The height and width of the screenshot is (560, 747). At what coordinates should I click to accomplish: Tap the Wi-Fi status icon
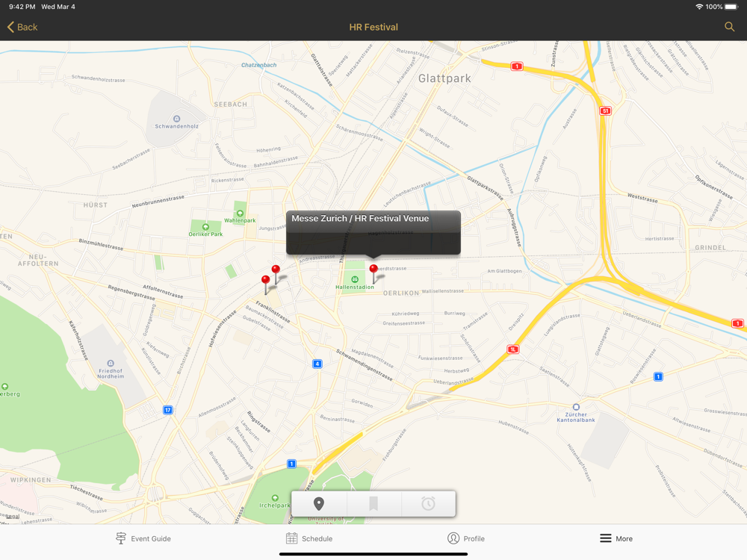click(x=699, y=7)
